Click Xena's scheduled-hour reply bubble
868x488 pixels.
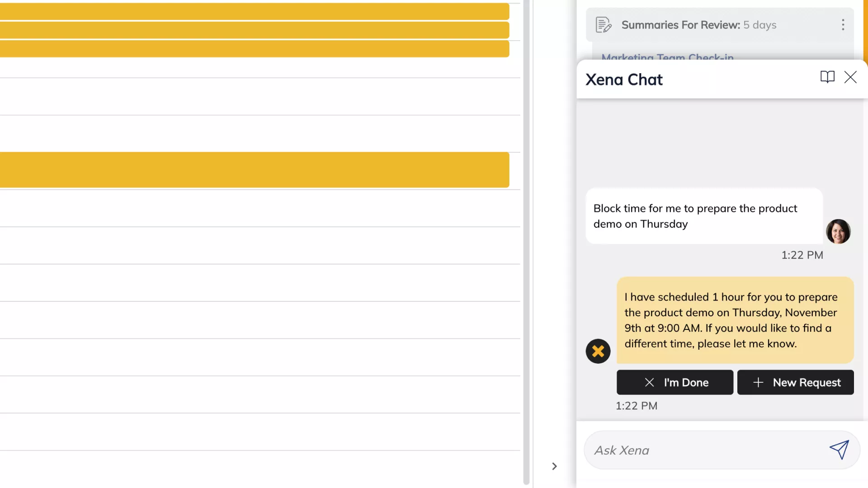point(735,320)
